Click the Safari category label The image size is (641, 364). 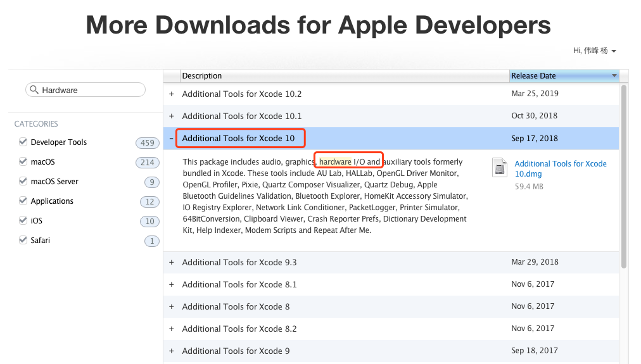(x=40, y=240)
